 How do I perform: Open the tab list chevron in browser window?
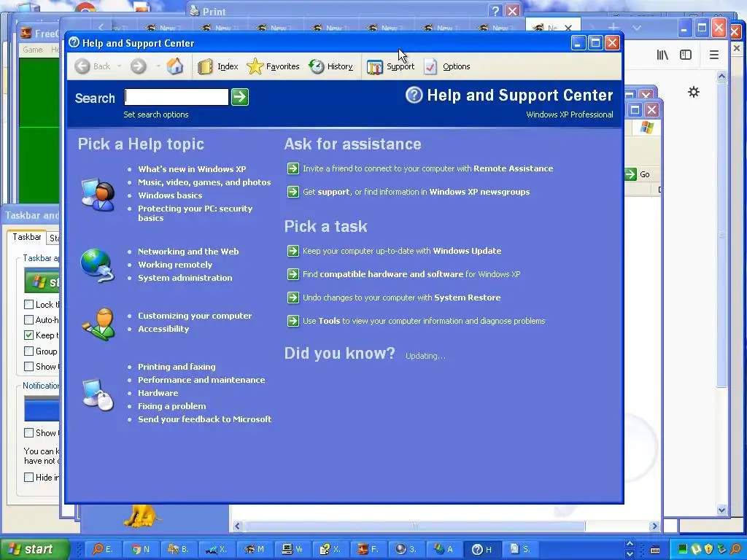coord(636,28)
